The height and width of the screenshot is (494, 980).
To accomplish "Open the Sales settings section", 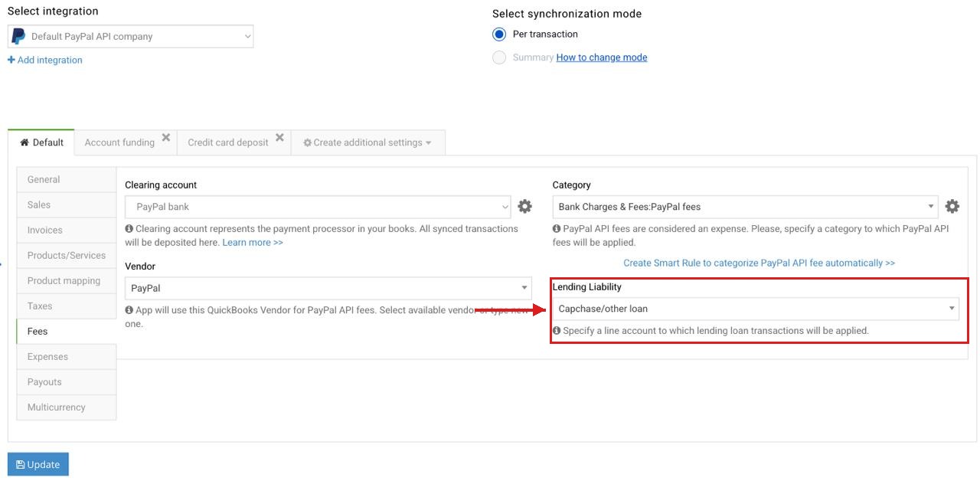I will 67,204.
